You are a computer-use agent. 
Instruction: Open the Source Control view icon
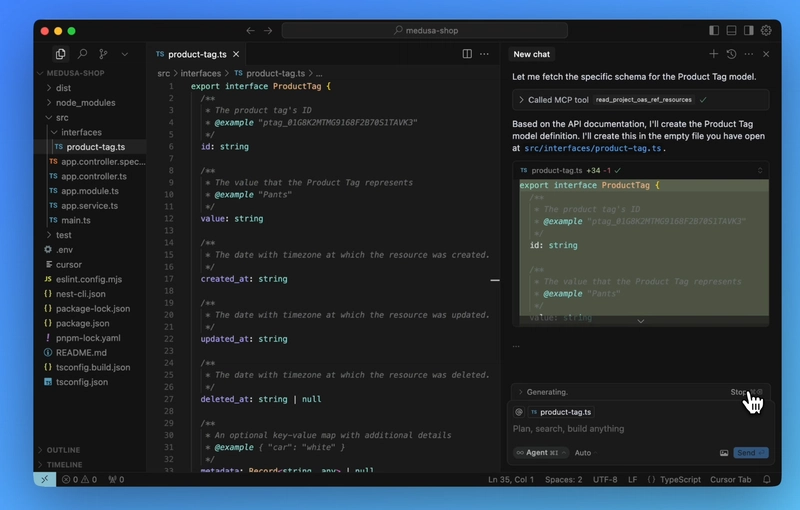click(x=103, y=54)
